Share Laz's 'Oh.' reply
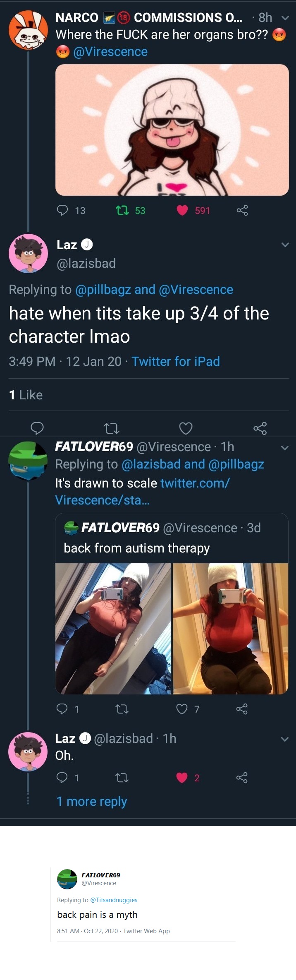This screenshot has height=980, width=296. coord(242,778)
